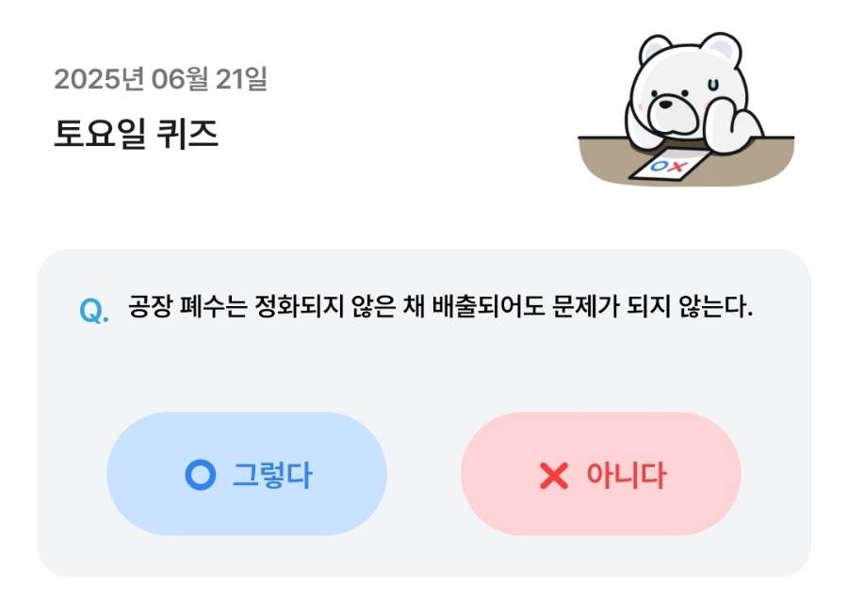Image resolution: width=848 pixels, height=616 pixels.
Task: Tap the blue Q. question marker
Action: 94,311
